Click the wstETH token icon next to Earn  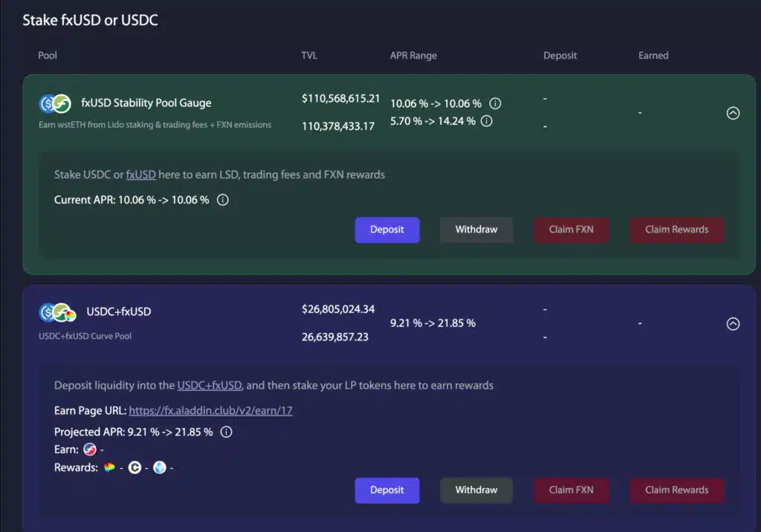(x=89, y=449)
